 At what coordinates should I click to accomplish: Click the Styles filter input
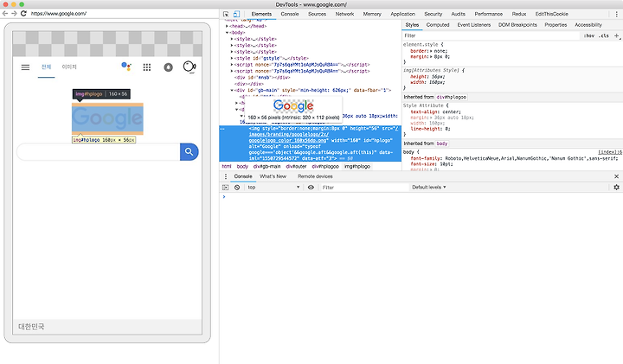491,35
